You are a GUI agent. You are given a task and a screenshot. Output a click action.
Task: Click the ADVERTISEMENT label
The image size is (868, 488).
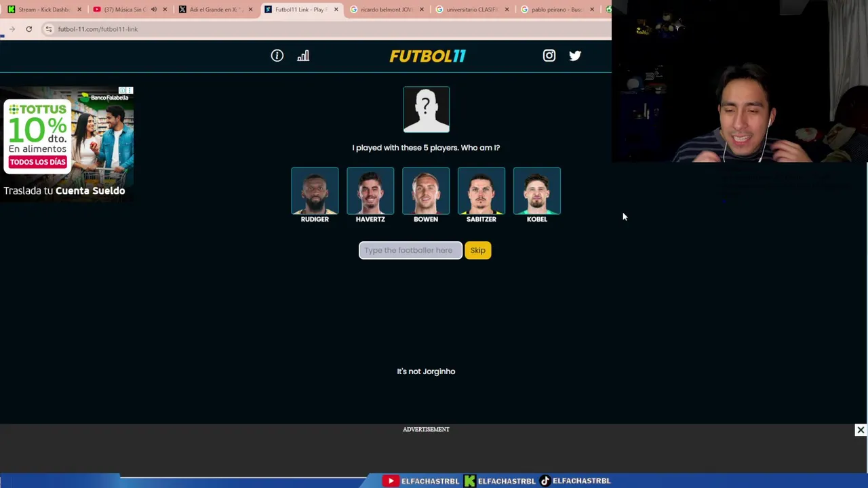point(426,429)
